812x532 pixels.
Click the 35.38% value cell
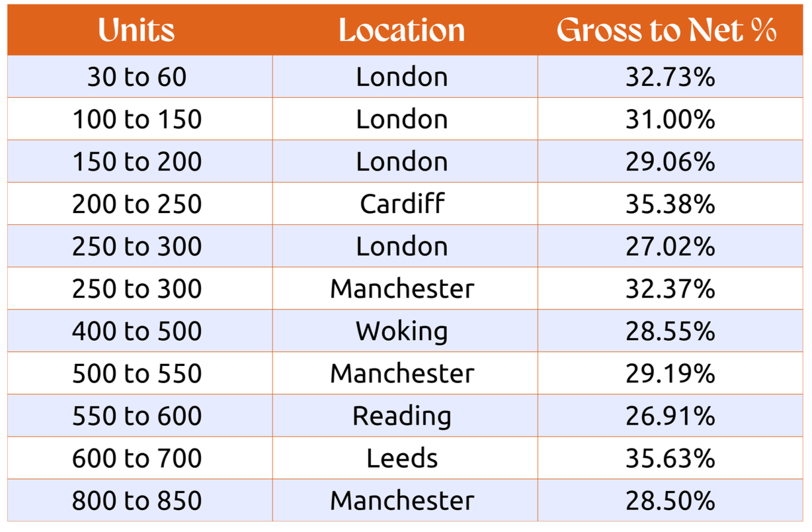click(670, 204)
